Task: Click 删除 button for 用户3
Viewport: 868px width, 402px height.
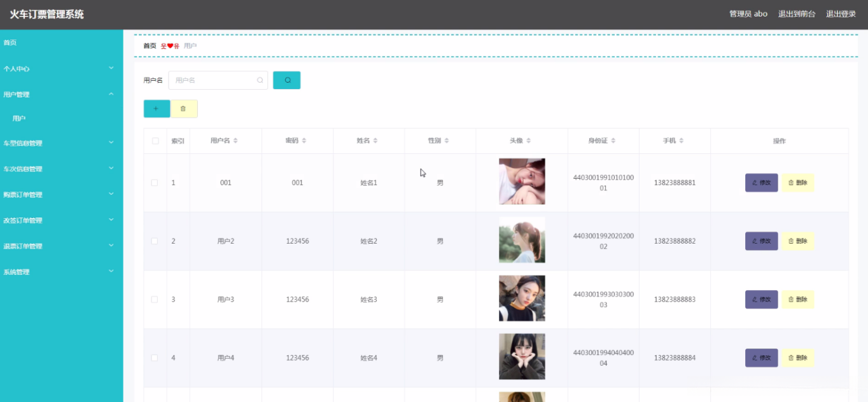Action: point(797,300)
